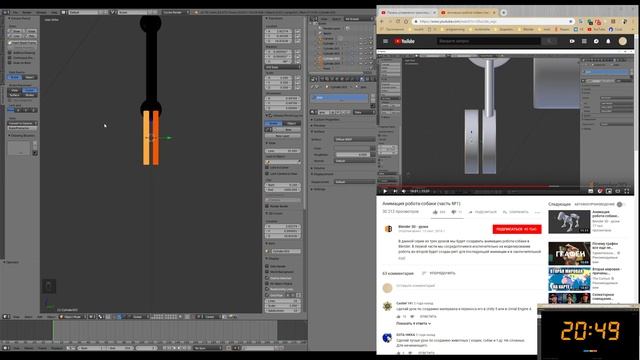Expand the material Settings panel
The width and height of the screenshot is (640, 360).
[x=319, y=189]
